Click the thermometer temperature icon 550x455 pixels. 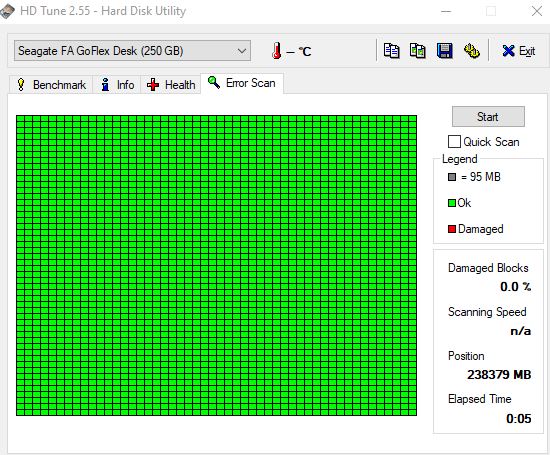[x=276, y=51]
